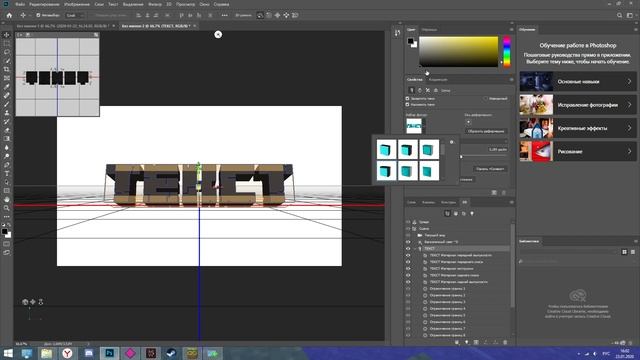640x360 pixels.
Task: Click the hue spectrum slider
Action: tap(507, 52)
